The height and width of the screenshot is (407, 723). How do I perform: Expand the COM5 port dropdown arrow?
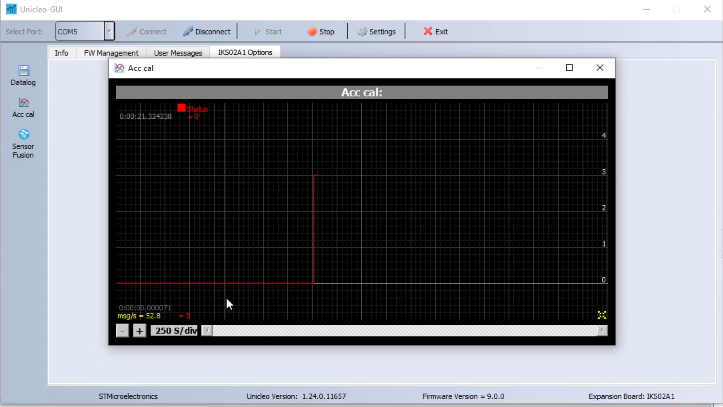tap(109, 31)
